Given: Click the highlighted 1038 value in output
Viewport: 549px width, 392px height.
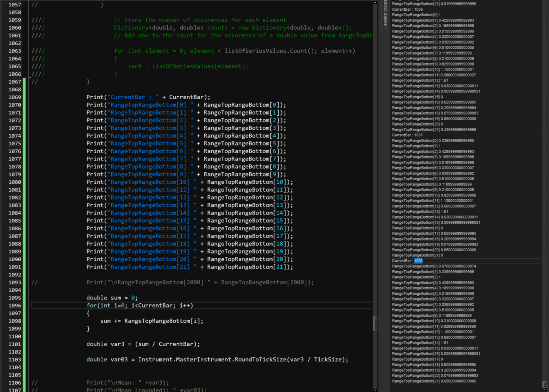Looking at the screenshot, I should [x=418, y=261].
